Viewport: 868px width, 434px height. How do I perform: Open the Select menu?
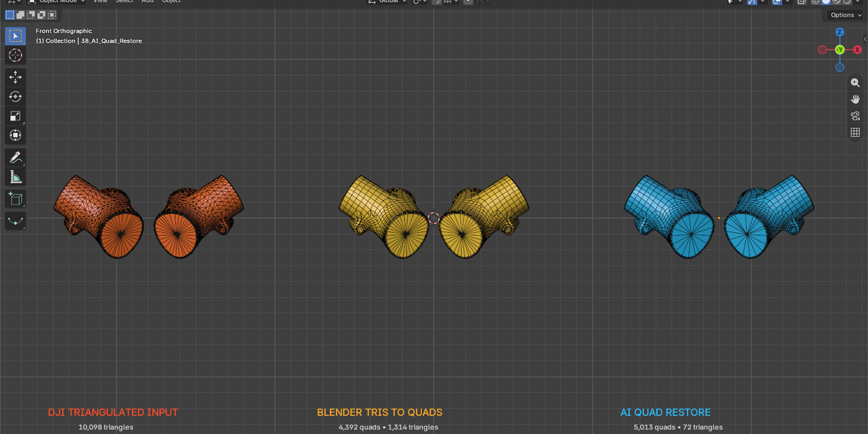[x=124, y=1]
